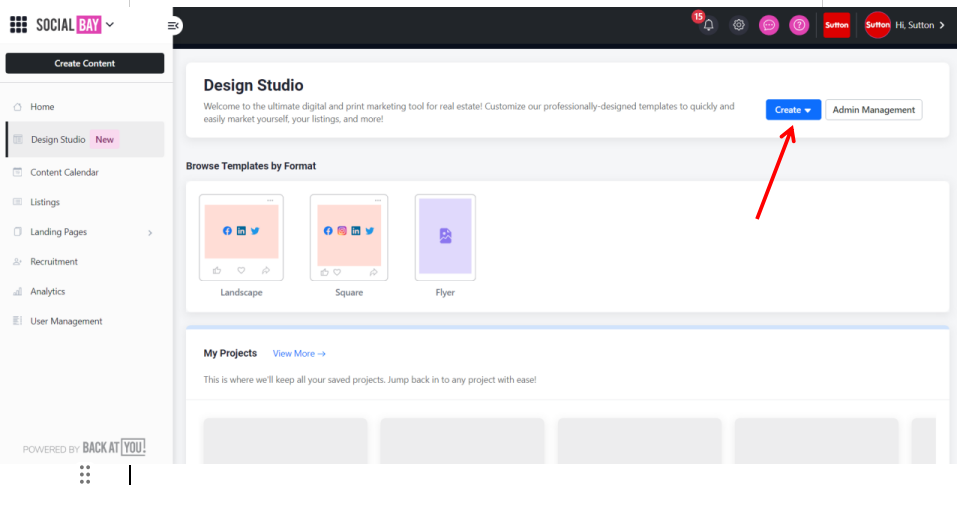This screenshot has height=507, width=961.
Task: Click the red Sutton brand logo
Action: click(x=837, y=25)
